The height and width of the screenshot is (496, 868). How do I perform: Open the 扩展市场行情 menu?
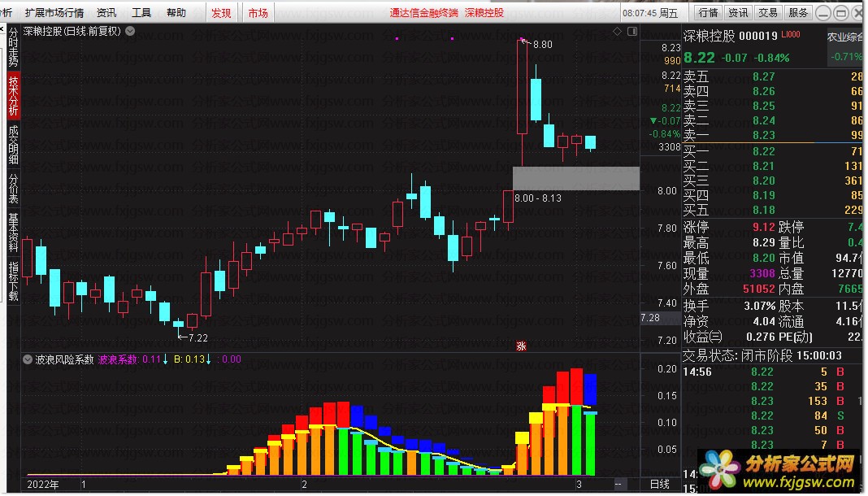[x=54, y=12]
